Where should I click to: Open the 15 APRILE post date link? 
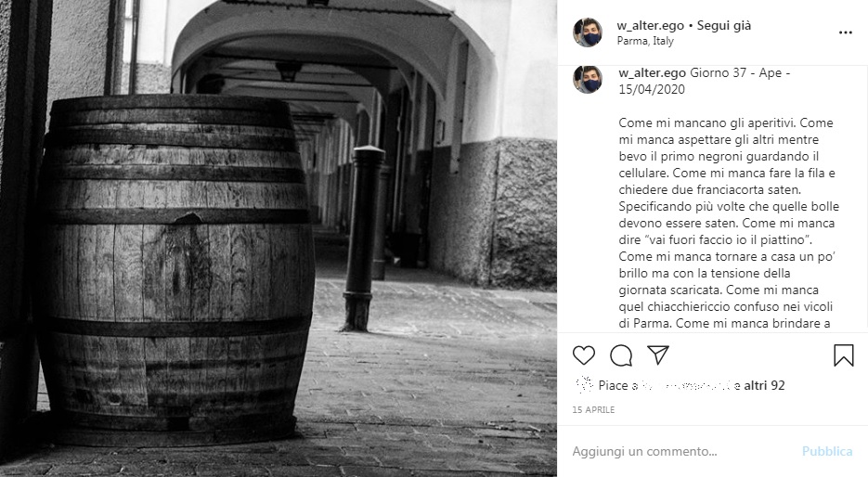(593, 410)
